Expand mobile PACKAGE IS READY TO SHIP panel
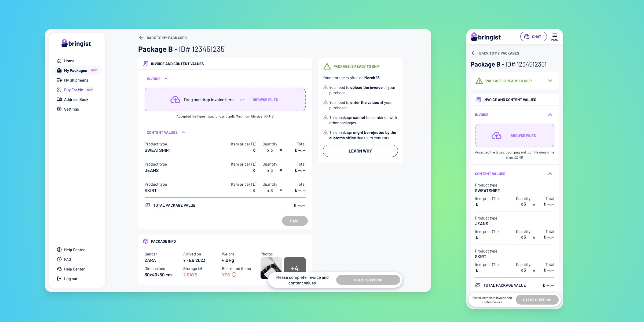The height and width of the screenshot is (322, 644). [x=550, y=81]
